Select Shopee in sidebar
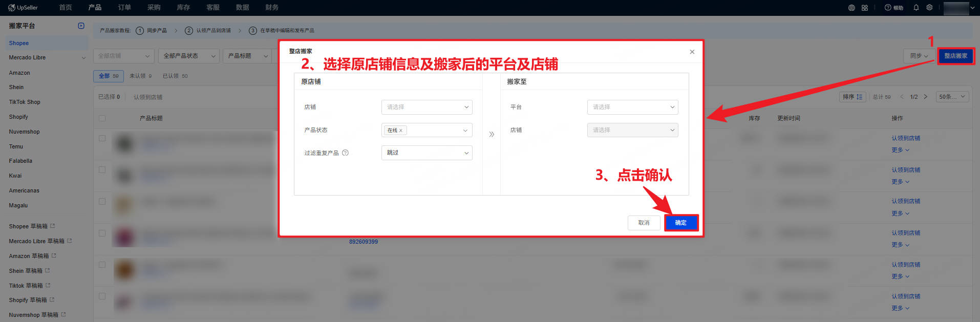 point(48,43)
